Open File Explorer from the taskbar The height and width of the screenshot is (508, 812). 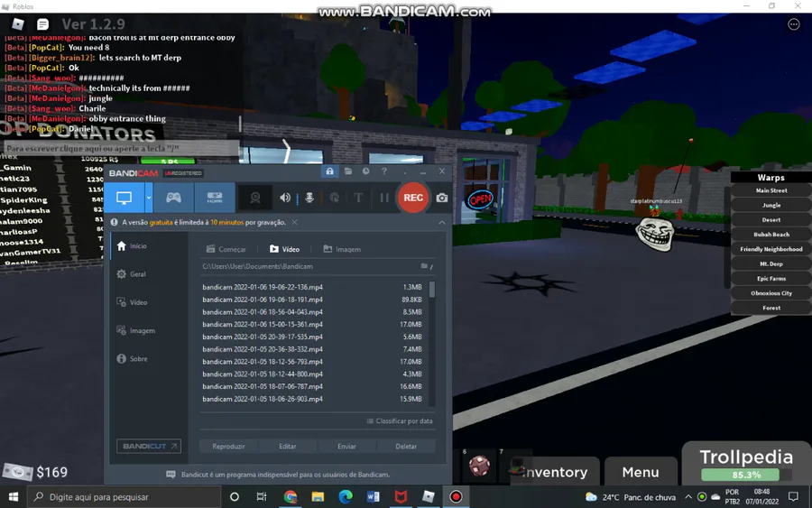click(318, 496)
